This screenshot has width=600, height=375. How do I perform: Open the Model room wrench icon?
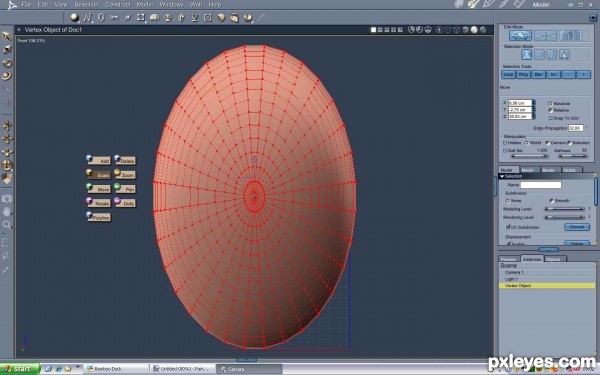tap(474, 4)
